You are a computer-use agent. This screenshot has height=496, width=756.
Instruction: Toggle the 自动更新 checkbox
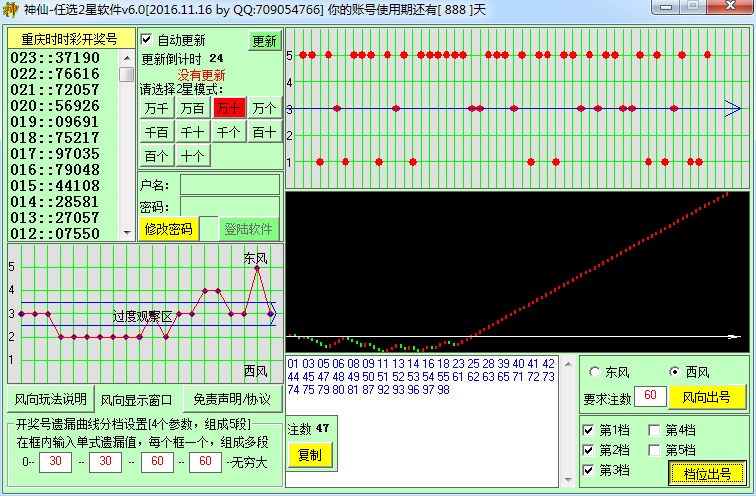pos(147,40)
